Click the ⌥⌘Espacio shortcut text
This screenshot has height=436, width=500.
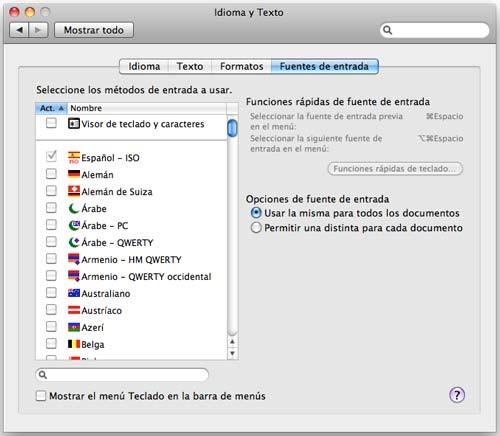click(x=441, y=138)
